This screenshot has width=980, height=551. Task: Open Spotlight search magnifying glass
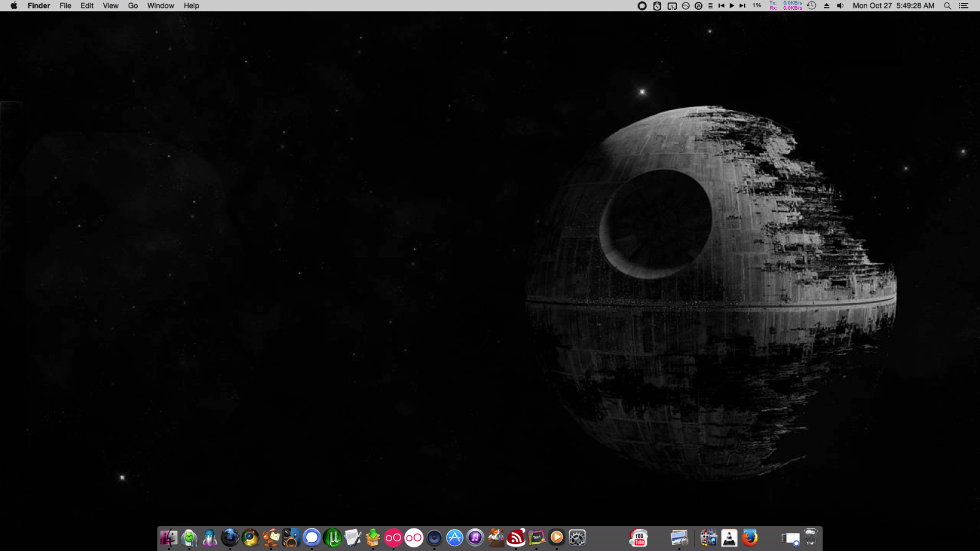[948, 6]
